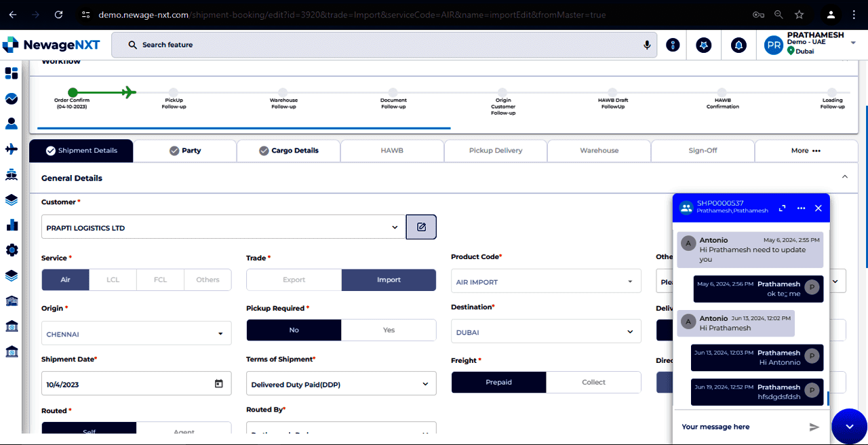Image resolution: width=868 pixels, height=445 pixels.
Task: Expand the chat window to full size
Action: click(782, 208)
